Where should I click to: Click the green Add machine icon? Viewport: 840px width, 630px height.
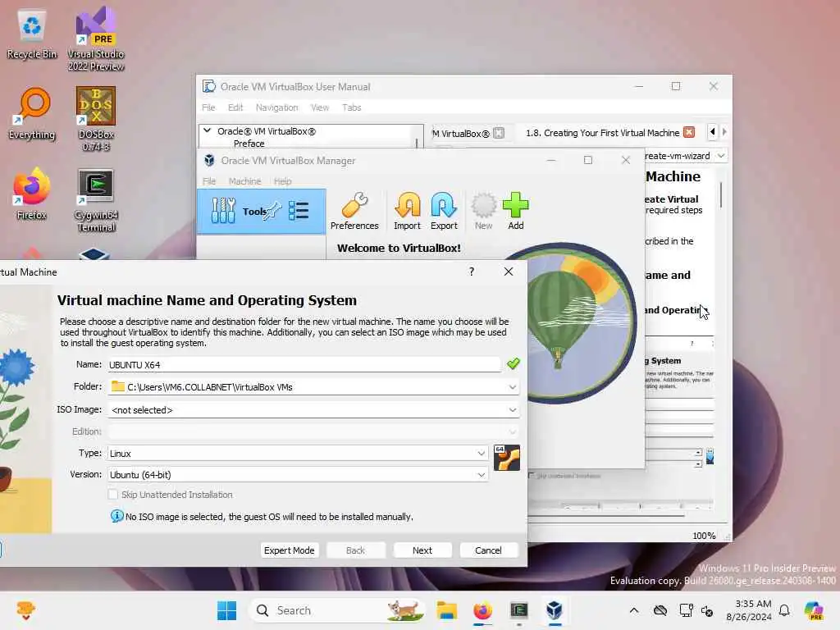[x=515, y=211]
